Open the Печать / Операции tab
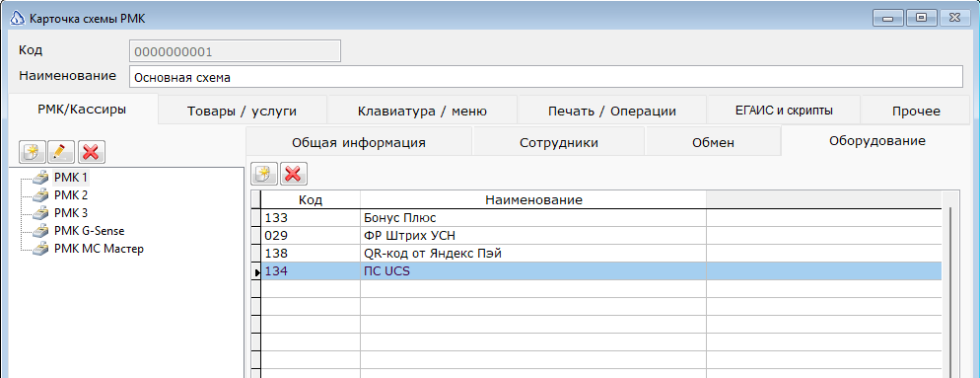 point(612,112)
